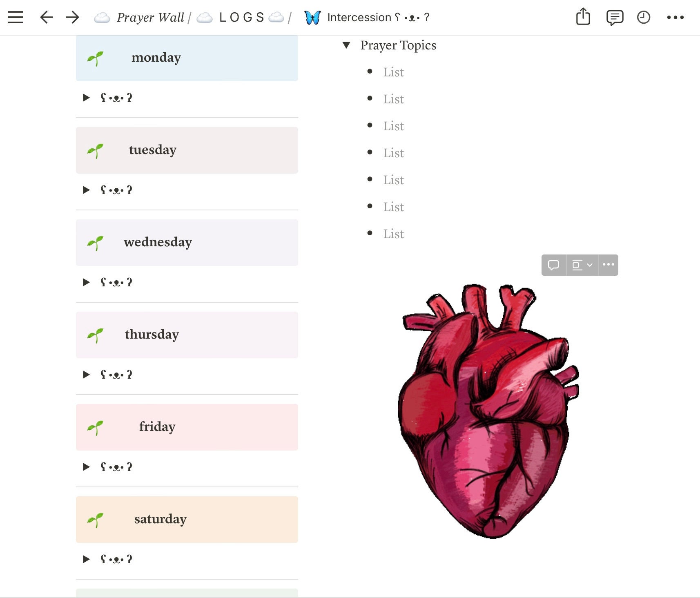
Task: Expand the toggle under monday
Action: pos(86,98)
